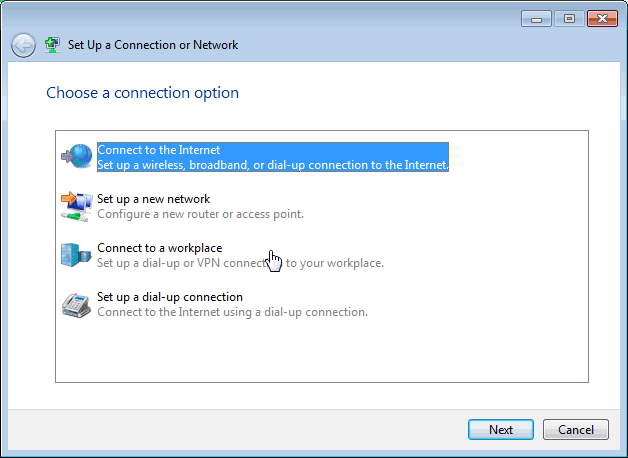The image size is (628, 458).
Task: Click the Choose a connection option heading
Action: click(x=143, y=93)
